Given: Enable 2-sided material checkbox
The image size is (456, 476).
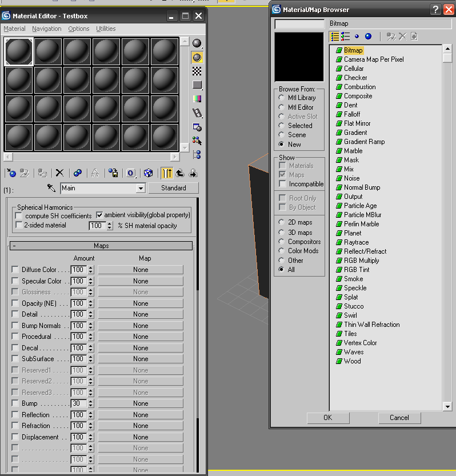Looking at the screenshot, I should [x=19, y=225].
